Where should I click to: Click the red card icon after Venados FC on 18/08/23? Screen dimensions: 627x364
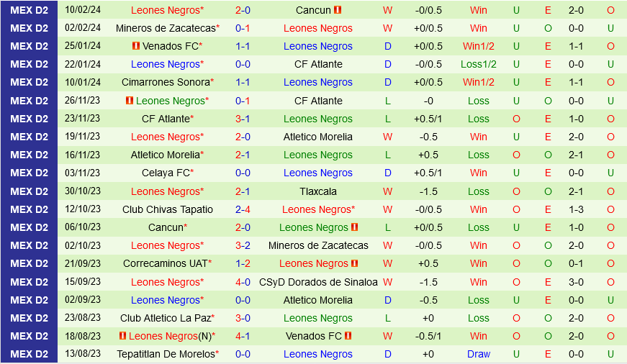(x=348, y=336)
